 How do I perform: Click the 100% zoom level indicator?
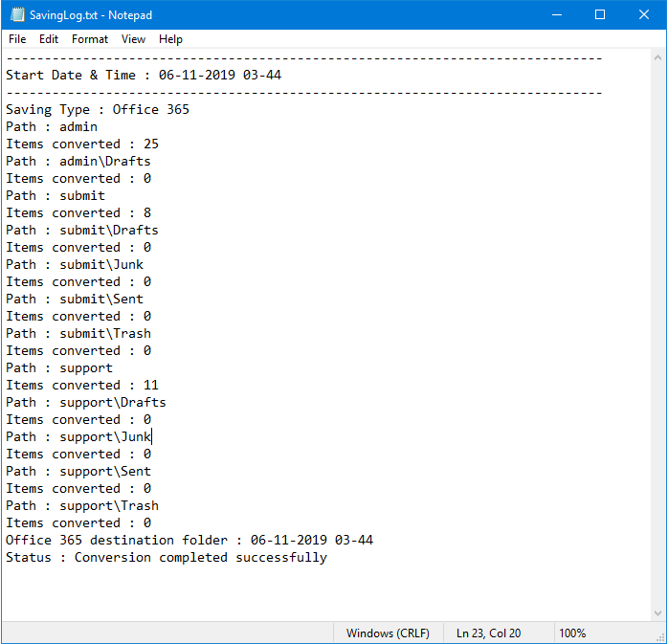click(572, 633)
